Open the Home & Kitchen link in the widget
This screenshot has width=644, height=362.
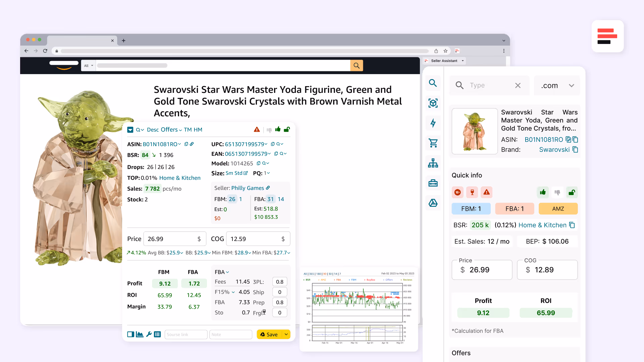tap(180, 178)
